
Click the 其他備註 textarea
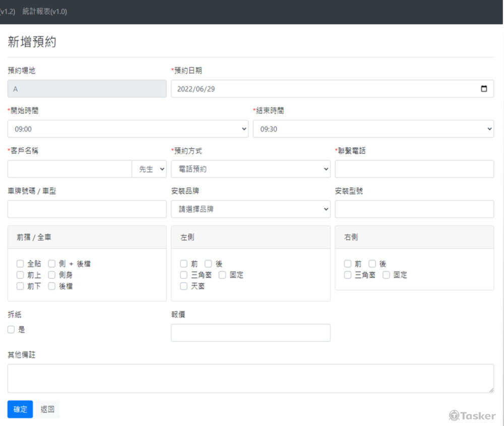[x=250, y=378]
